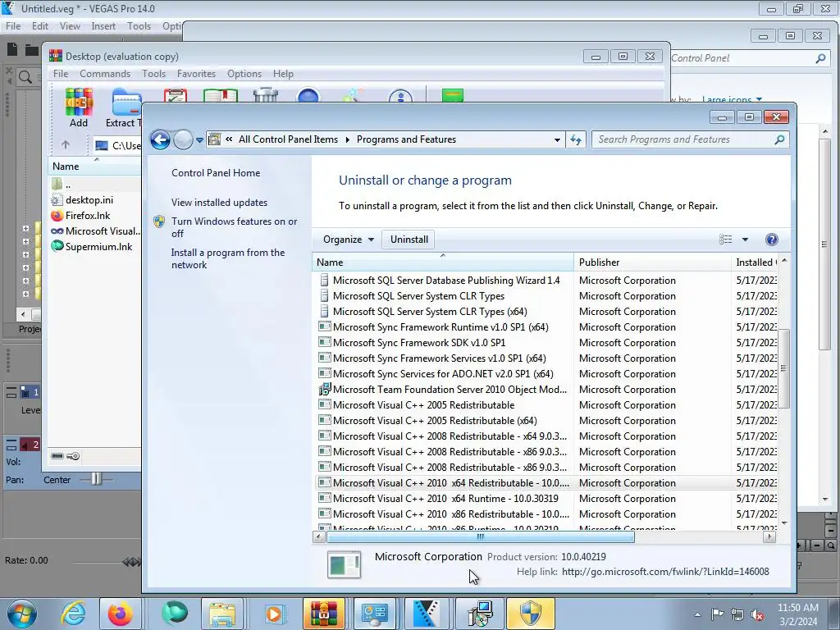
Task: Open Programs and Features help icon
Action: 771,240
